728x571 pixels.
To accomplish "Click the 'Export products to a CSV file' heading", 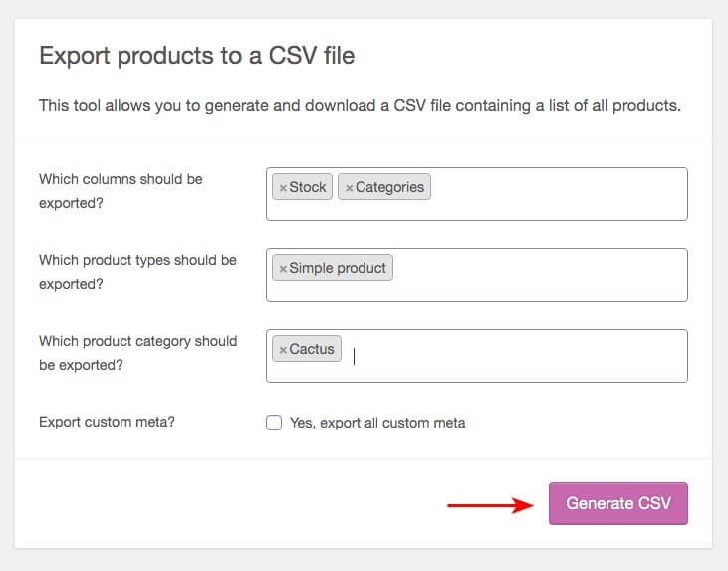I will [196, 56].
